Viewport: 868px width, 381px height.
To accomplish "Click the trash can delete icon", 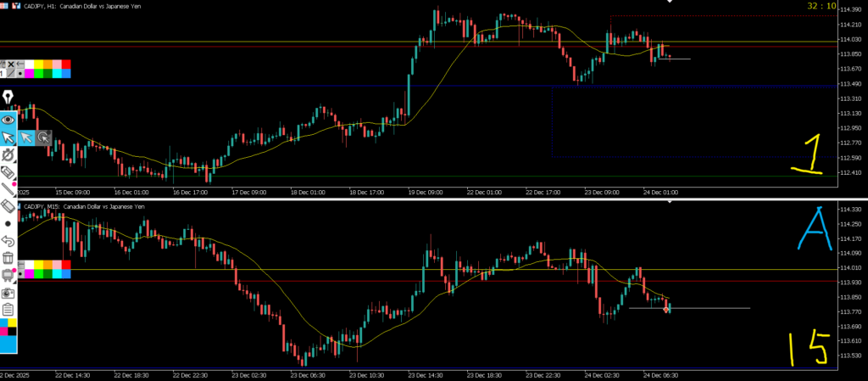I will [8, 258].
